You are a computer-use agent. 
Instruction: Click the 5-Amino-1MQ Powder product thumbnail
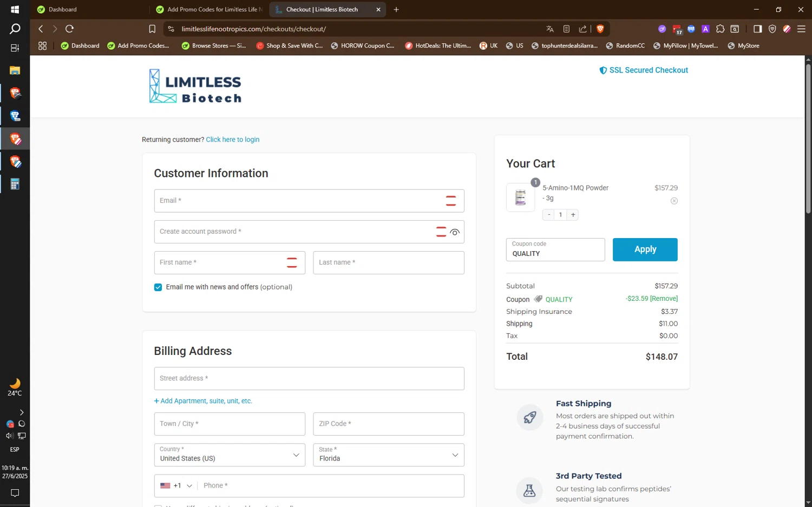click(520, 197)
